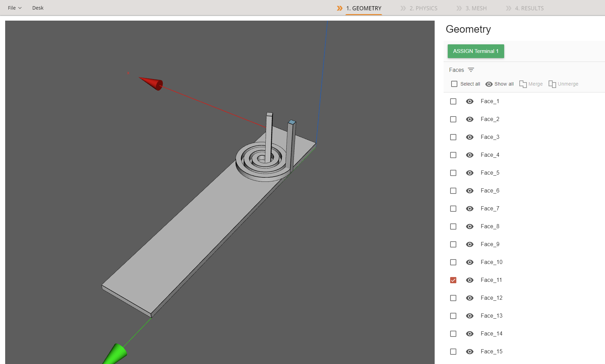Open the Desk menu
The height and width of the screenshot is (364, 605).
(x=38, y=8)
